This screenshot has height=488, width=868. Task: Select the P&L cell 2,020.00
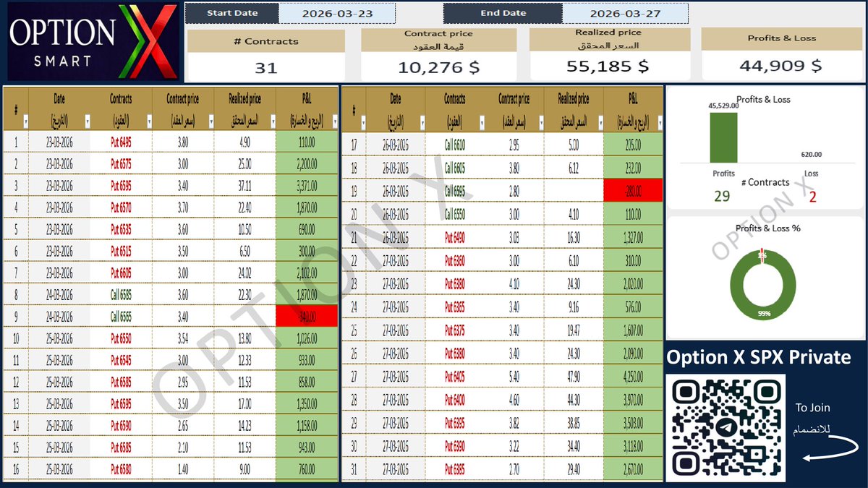(x=633, y=283)
